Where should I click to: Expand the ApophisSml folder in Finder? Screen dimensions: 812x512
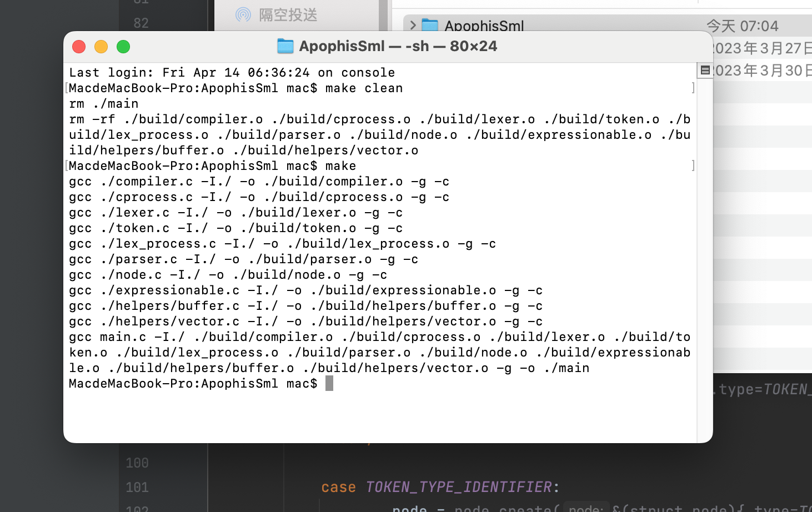click(413, 25)
